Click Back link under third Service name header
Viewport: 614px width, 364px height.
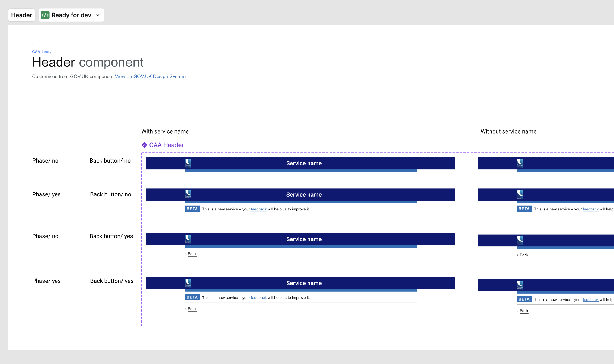coord(192,254)
